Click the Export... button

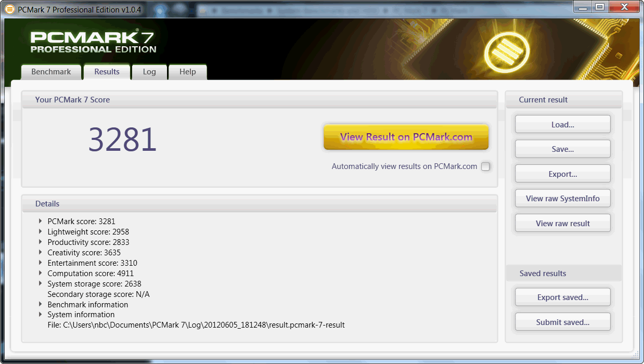[x=563, y=174]
